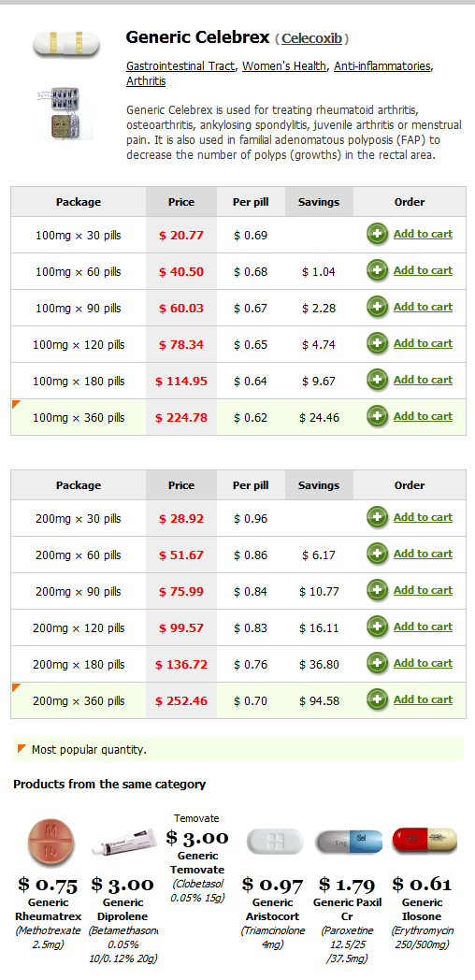The image size is (475, 980).
Task: Select the Generic Rheumatrex pill image
Action: click(53, 842)
